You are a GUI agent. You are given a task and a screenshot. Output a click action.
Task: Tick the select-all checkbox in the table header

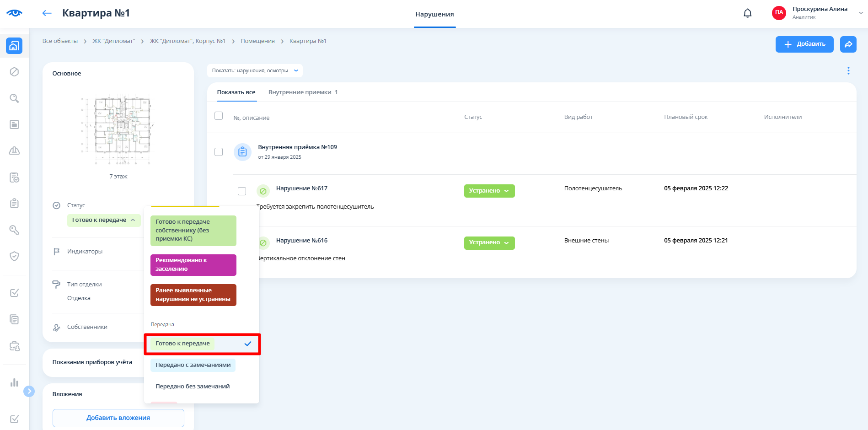pos(219,116)
